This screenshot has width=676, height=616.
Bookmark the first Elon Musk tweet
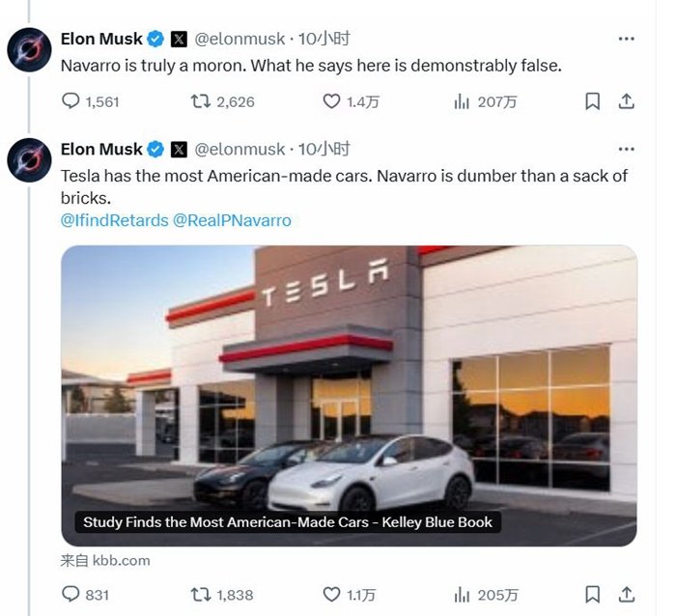tap(593, 100)
